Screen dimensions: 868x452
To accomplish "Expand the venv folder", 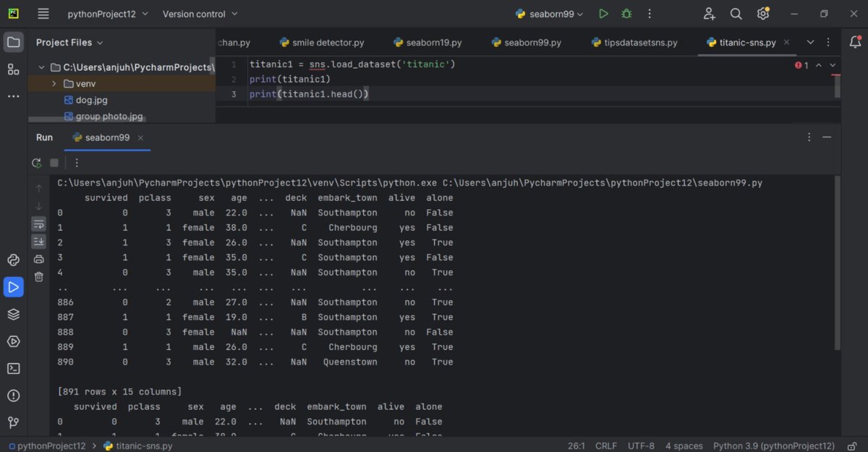I will coord(54,84).
